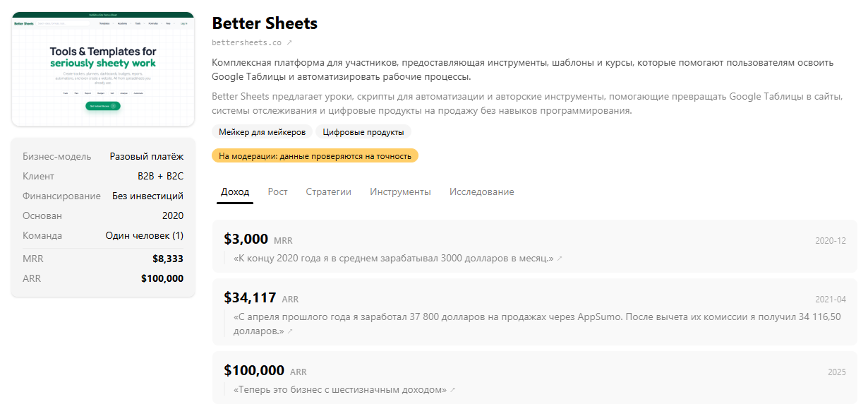Click the Без инвестиций funding value
This screenshot has width=868, height=414.
(x=148, y=196)
